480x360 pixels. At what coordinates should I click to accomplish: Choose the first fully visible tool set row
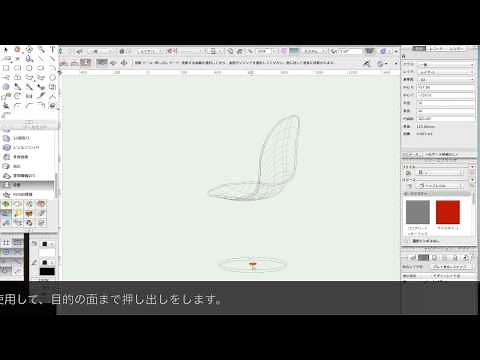(27, 138)
